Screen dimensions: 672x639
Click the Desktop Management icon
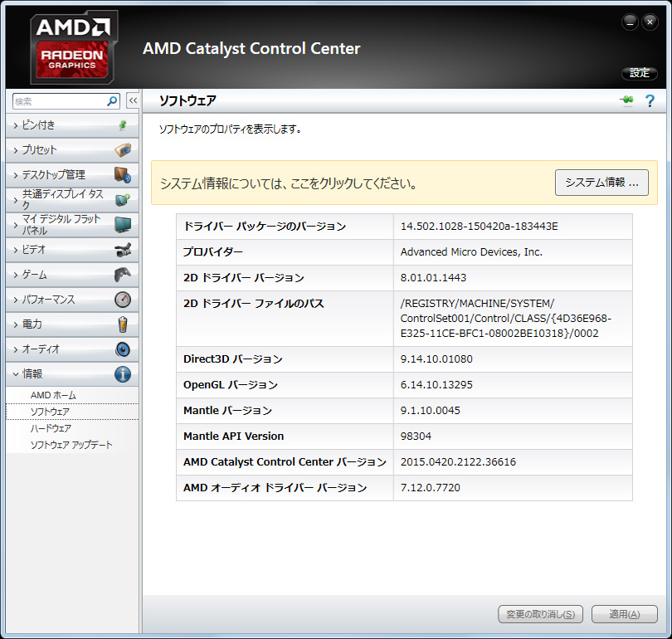point(123,175)
